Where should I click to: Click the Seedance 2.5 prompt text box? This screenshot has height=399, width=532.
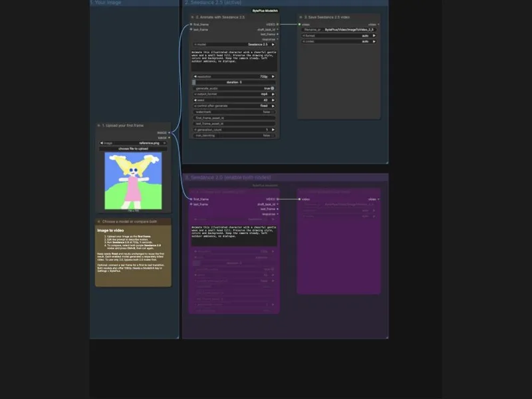coord(234,61)
